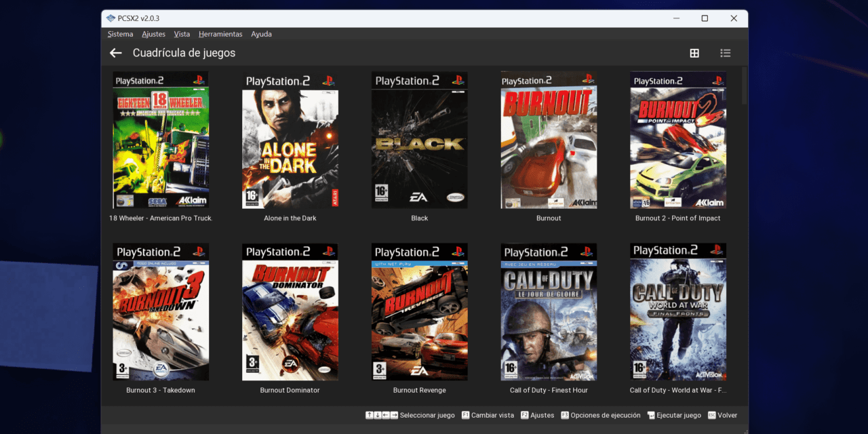The height and width of the screenshot is (434, 868).
Task: Click Opciones de ejecución F3 hint
Action: point(601,416)
